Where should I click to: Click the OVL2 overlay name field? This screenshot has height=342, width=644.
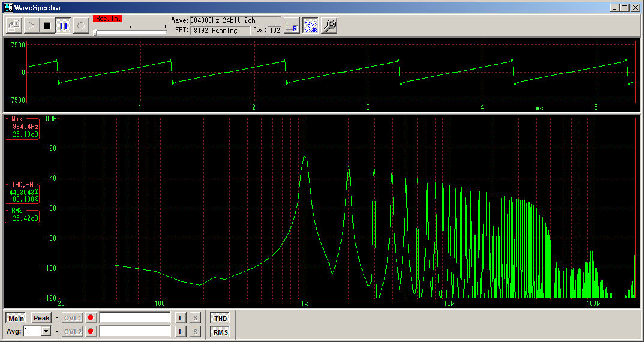tap(135, 331)
